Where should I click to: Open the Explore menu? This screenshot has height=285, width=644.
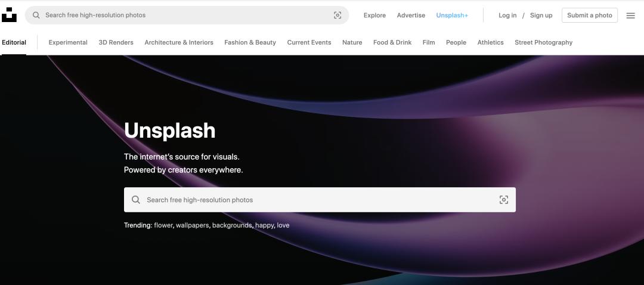click(x=374, y=16)
